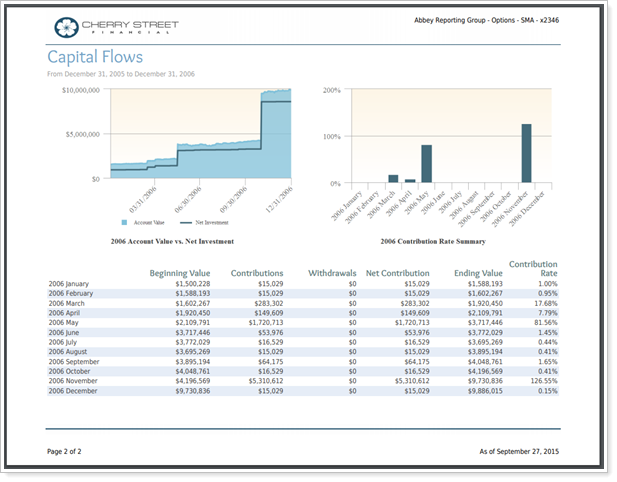Click the Net Contribution column header
The width and height of the screenshot is (617, 482).
[397, 273]
